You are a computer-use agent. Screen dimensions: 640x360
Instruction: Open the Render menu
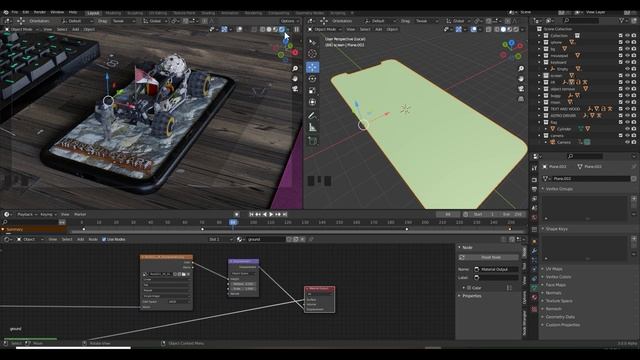(x=40, y=12)
